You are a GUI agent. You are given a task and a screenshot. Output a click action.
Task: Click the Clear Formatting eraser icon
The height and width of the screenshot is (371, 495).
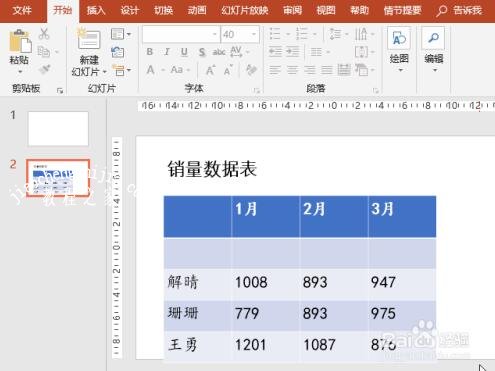[x=251, y=70]
